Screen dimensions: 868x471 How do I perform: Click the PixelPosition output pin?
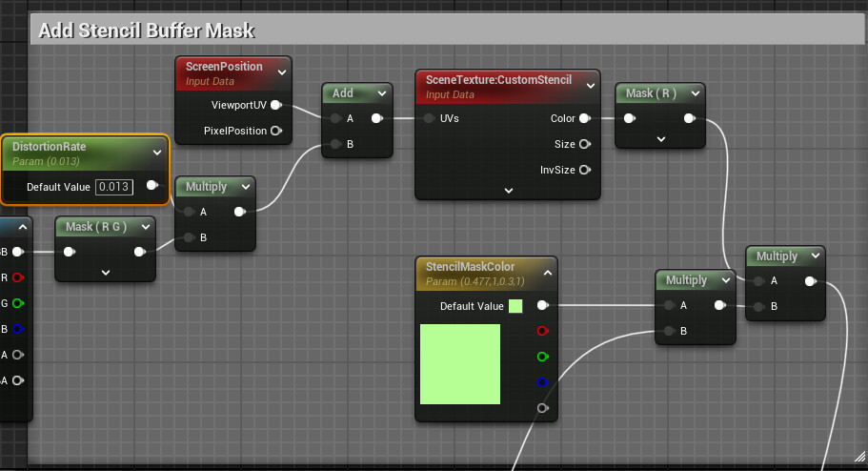275,131
